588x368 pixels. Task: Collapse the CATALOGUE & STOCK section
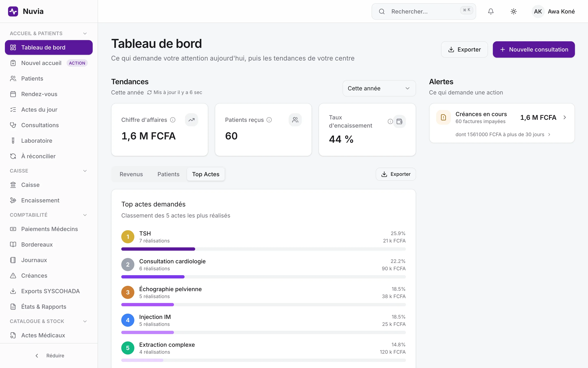pos(85,321)
